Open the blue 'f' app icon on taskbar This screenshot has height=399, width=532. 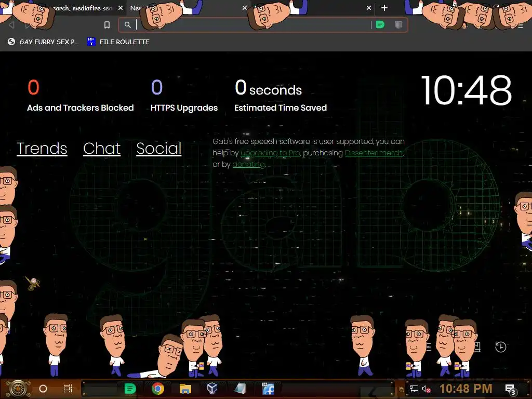[268, 389]
